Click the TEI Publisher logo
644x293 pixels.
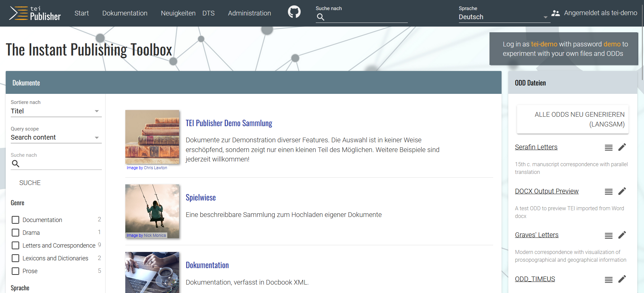point(35,13)
